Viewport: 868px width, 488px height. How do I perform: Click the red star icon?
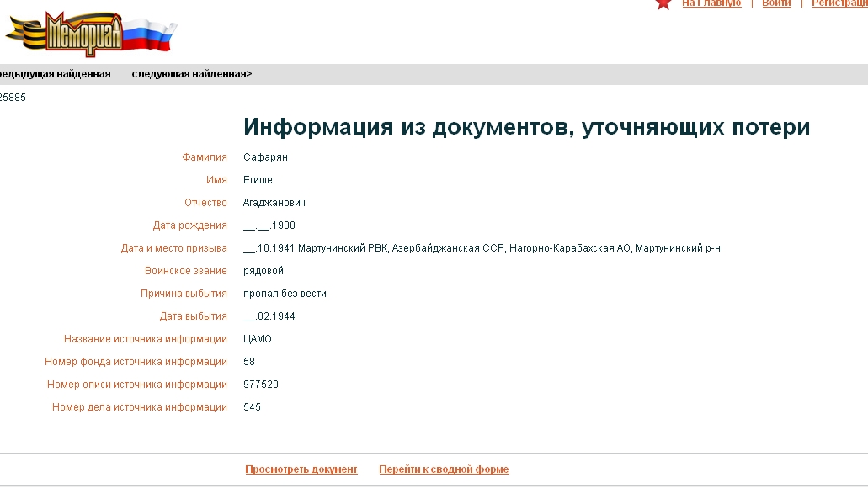pyautogui.click(x=663, y=4)
